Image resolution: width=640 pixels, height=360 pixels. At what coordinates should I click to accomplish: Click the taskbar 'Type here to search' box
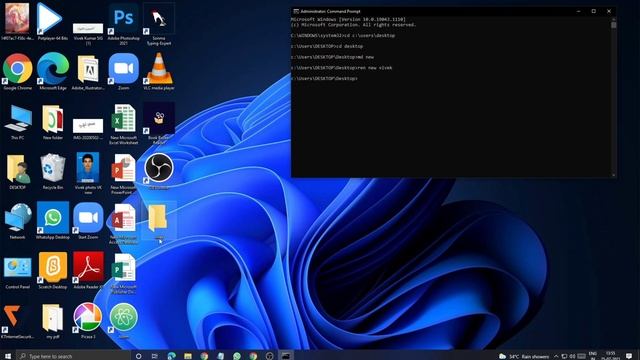(x=73, y=356)
